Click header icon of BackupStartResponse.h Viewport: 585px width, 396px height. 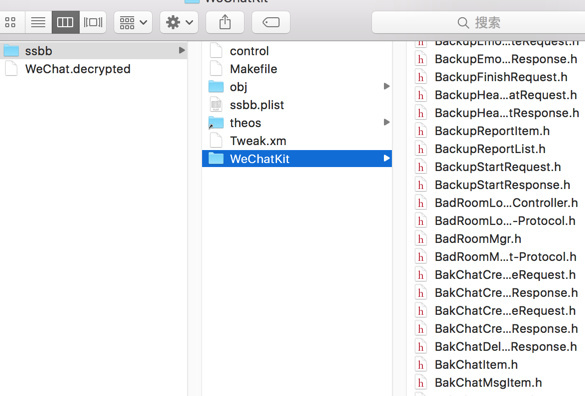coord(421,185)
